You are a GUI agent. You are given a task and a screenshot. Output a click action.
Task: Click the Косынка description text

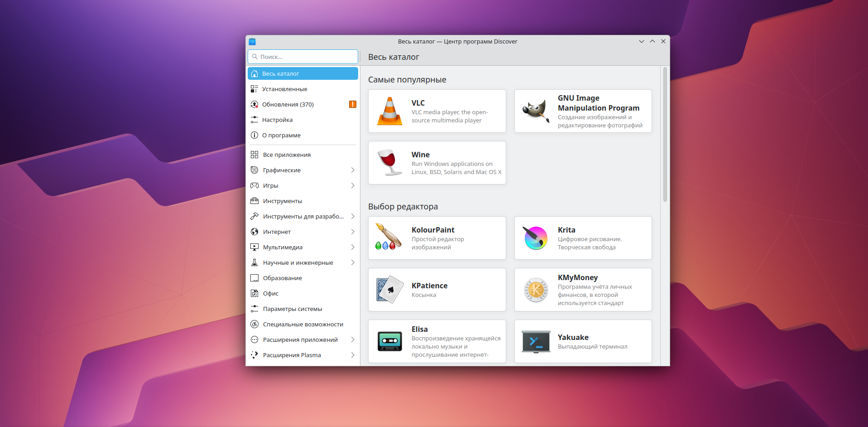click(x=424, y=295)
